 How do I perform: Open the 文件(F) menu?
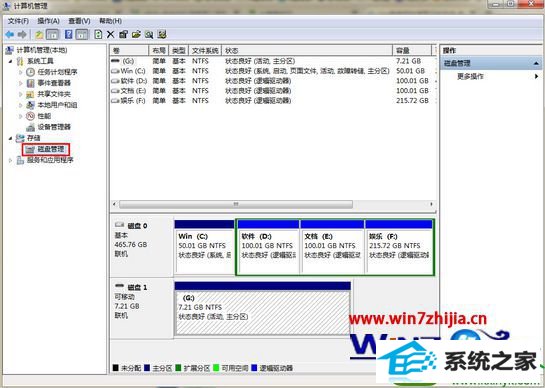click(x=18, y=21)
